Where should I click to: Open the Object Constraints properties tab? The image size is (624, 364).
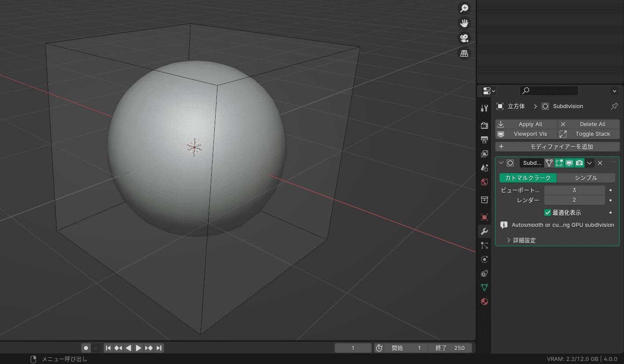[x=485, y=273]
